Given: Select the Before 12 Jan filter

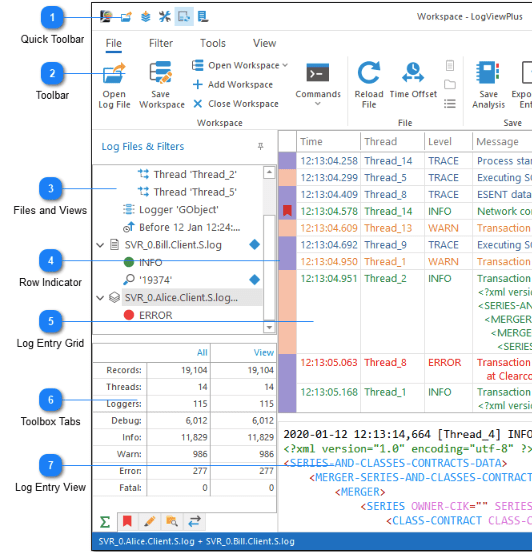Looking at the screenshot, I should pos(181,227).
